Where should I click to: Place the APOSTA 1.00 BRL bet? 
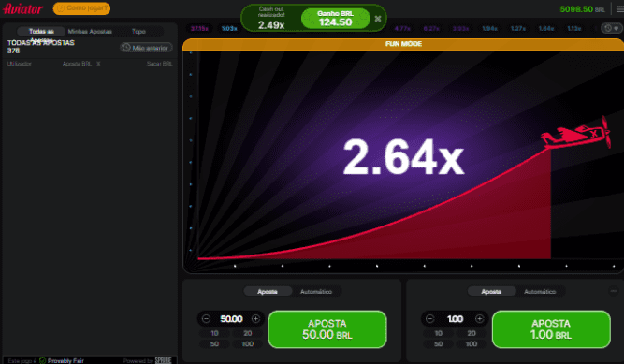point(551,329)
